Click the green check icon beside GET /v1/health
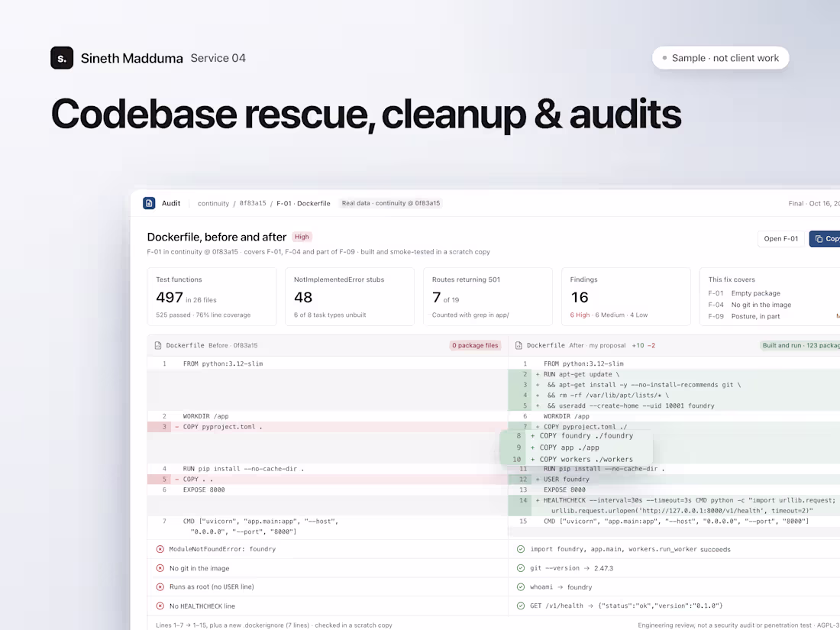 pyautogui.click(x=521, y=606)
